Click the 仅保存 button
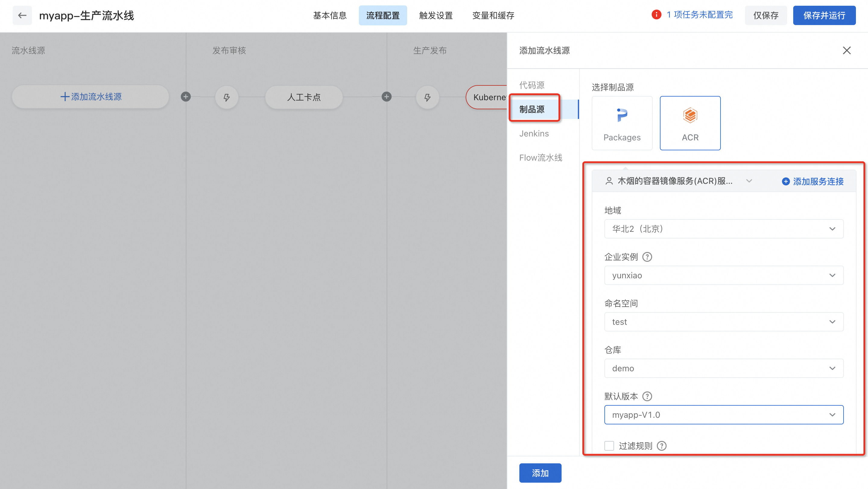This screenshot has width=868, height=489. point(765,15)
